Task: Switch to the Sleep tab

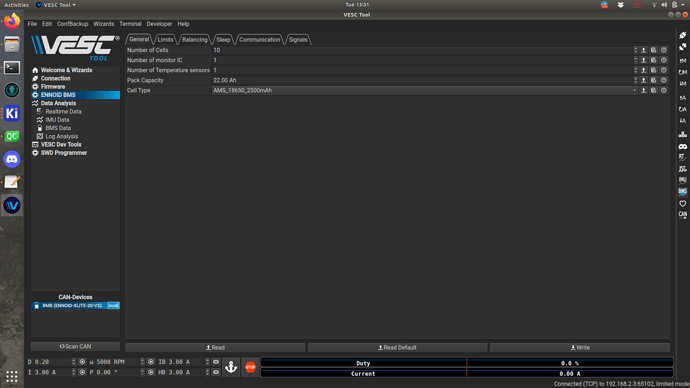Action: coord(223,40)
